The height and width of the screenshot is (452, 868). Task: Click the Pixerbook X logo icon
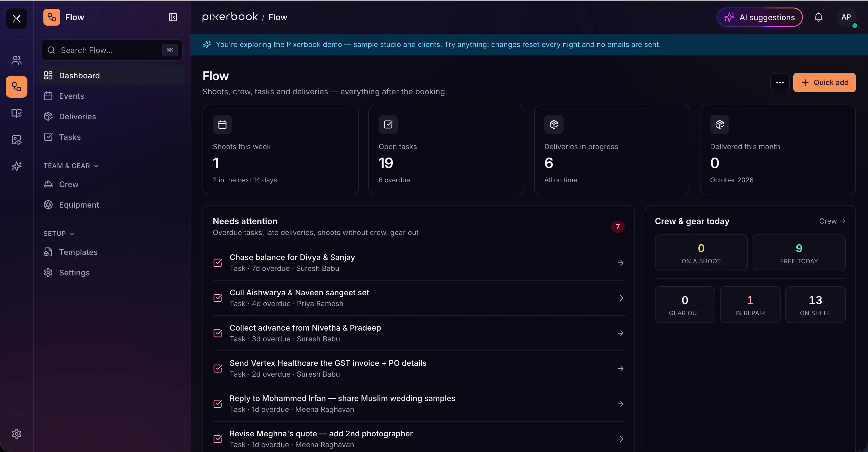point(17,18)
